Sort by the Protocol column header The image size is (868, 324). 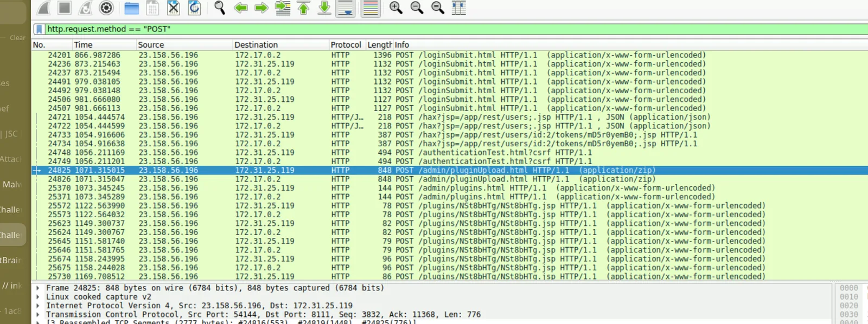pos(346,45)
